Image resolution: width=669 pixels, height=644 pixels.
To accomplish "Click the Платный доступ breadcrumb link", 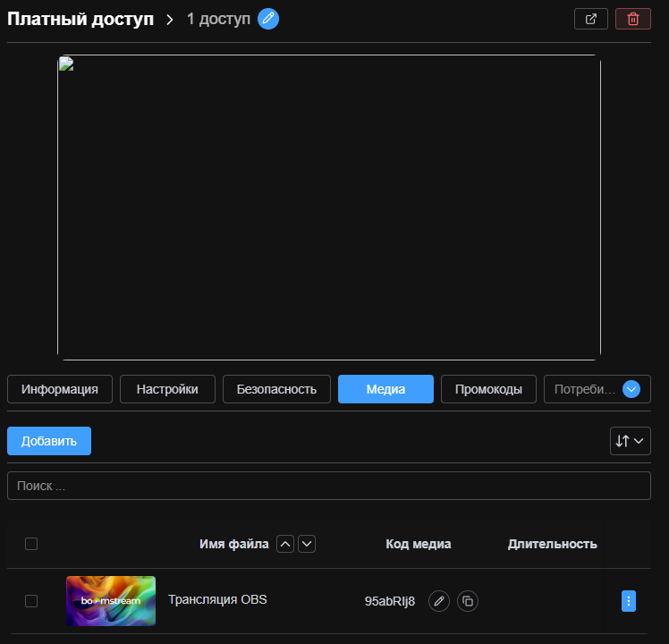I will tap(80, 19).
